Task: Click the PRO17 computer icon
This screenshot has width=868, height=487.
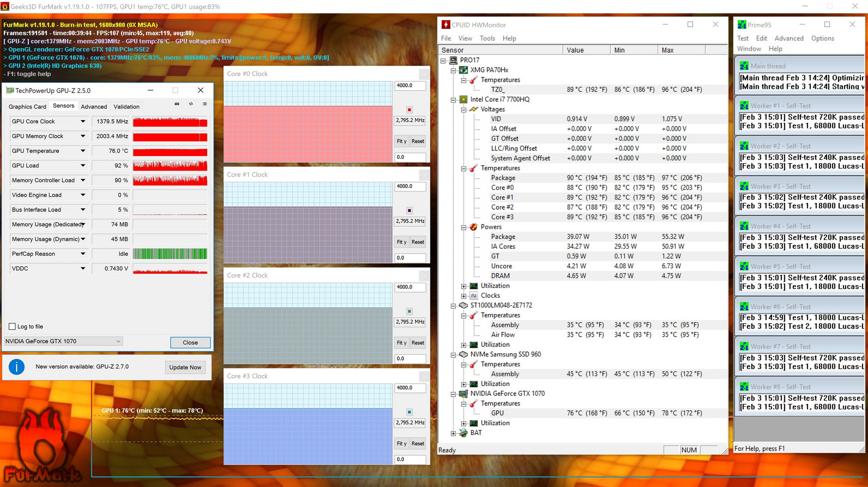Action: pos(453,60)
